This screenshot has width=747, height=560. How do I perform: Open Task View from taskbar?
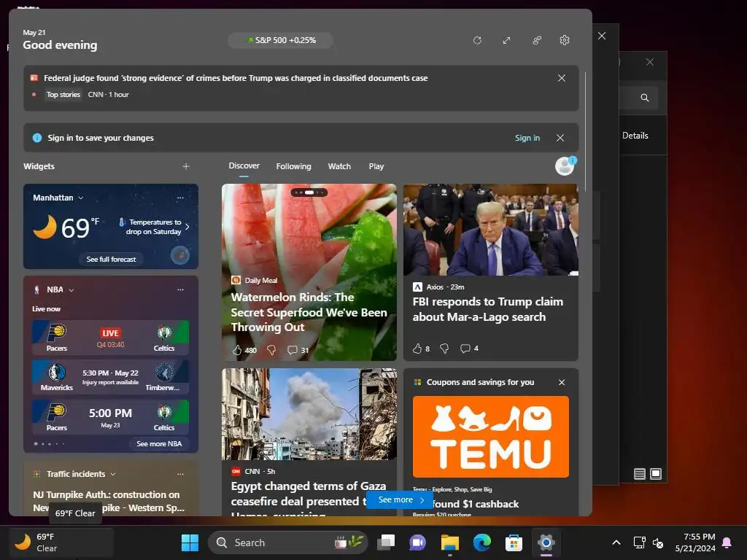(386, 542)
